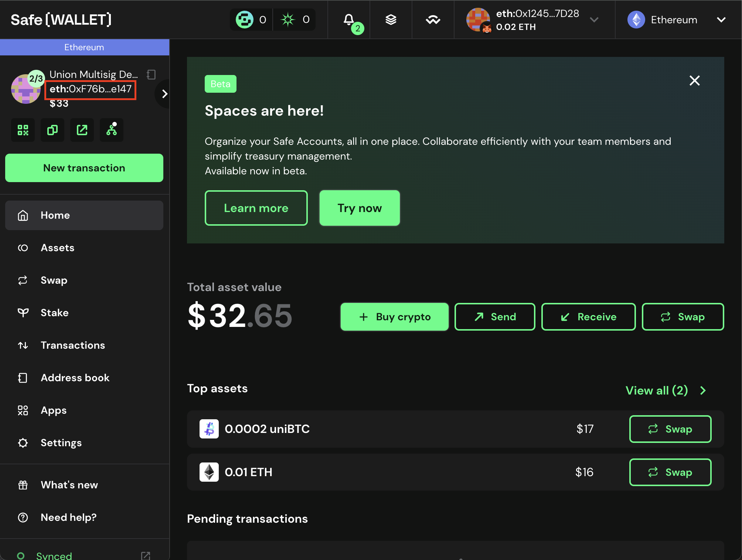The width and height of the screenshot is (742, 560).
Task: Switch to the Transactions section
Action: (72, 345)
